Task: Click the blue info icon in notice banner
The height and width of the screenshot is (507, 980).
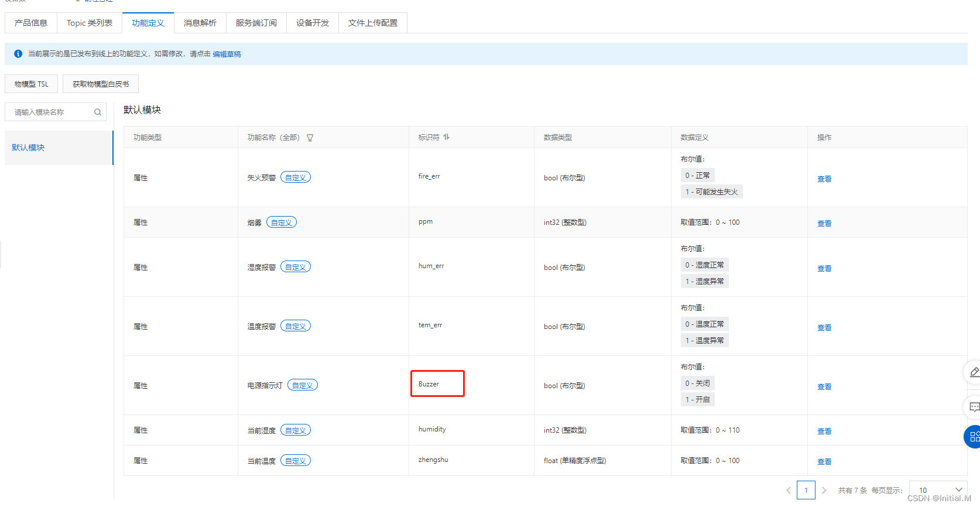Action: point(18,54)
